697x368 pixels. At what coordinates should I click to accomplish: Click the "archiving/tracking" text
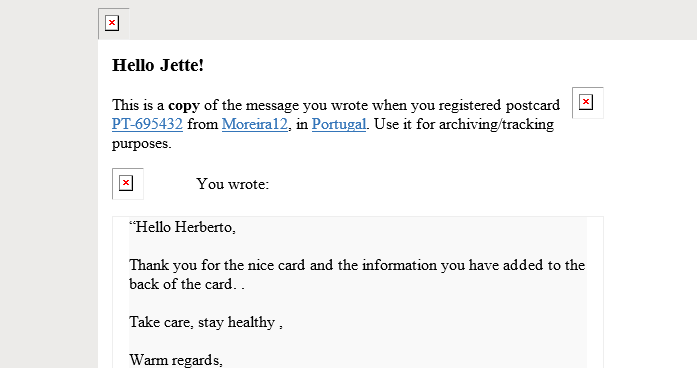tap(497, 124)
